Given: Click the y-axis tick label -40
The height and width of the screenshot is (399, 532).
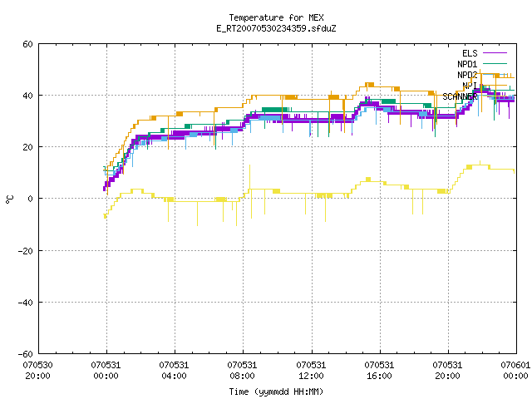Looking at the screenshot, I should [26, 303].
